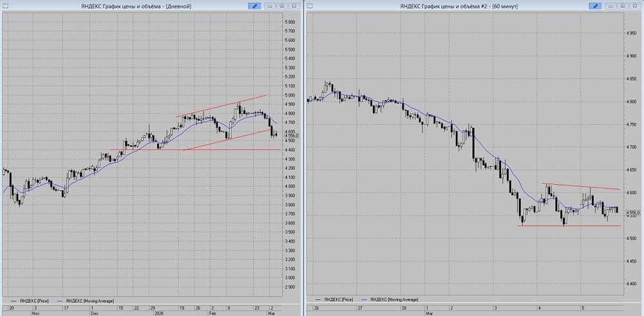Click the date label 26 on the 60-minute time axis
The height and width of the screenshot is (316, 644).
coord(316,308)
